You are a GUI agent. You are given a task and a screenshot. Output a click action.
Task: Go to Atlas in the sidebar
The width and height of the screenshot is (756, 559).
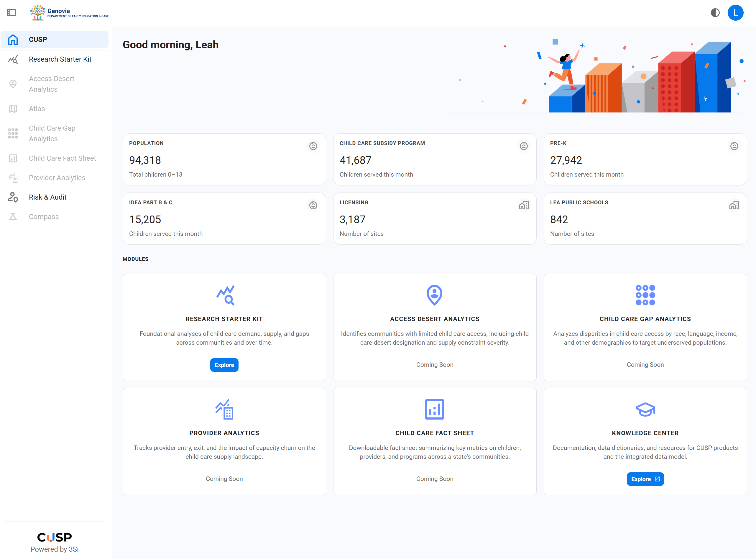tap(55, 108)
